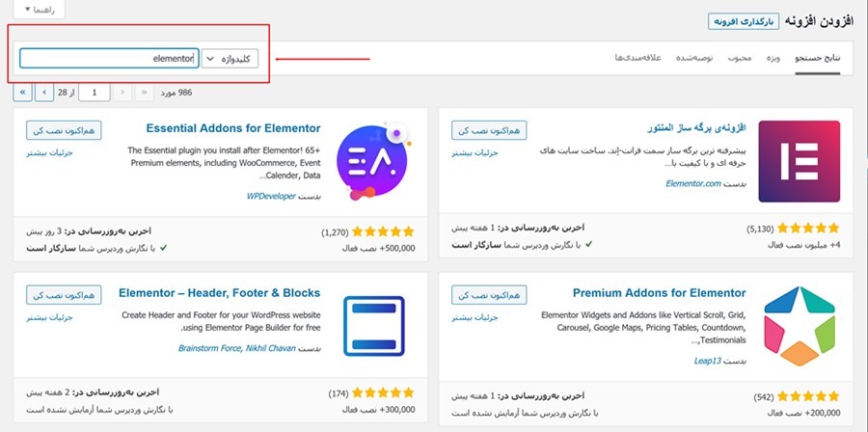Install Premium Addons for Elementor now
This screenshot has width=868, height=432.
tap(489, 295)
